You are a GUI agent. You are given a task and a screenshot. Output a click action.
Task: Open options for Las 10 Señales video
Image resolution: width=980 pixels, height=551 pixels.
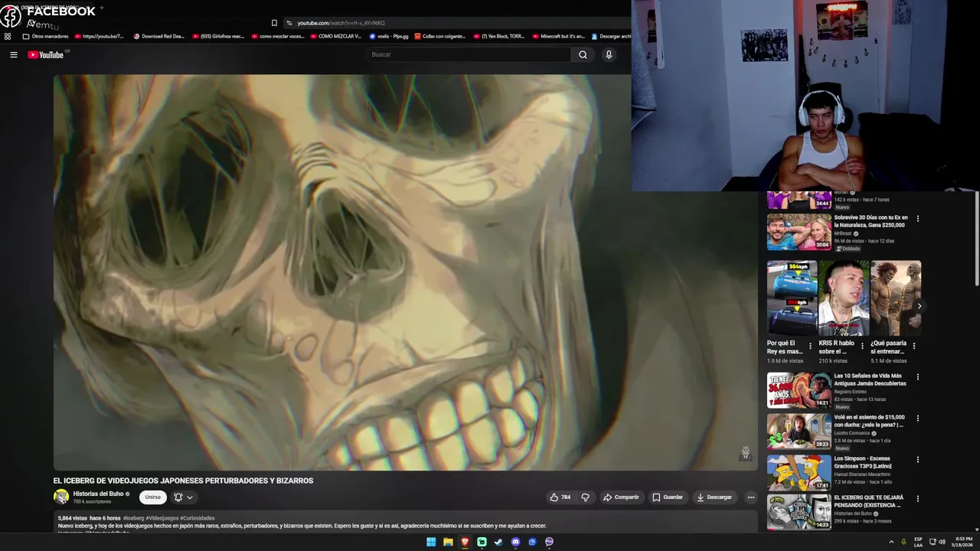(x=917, y=377)
